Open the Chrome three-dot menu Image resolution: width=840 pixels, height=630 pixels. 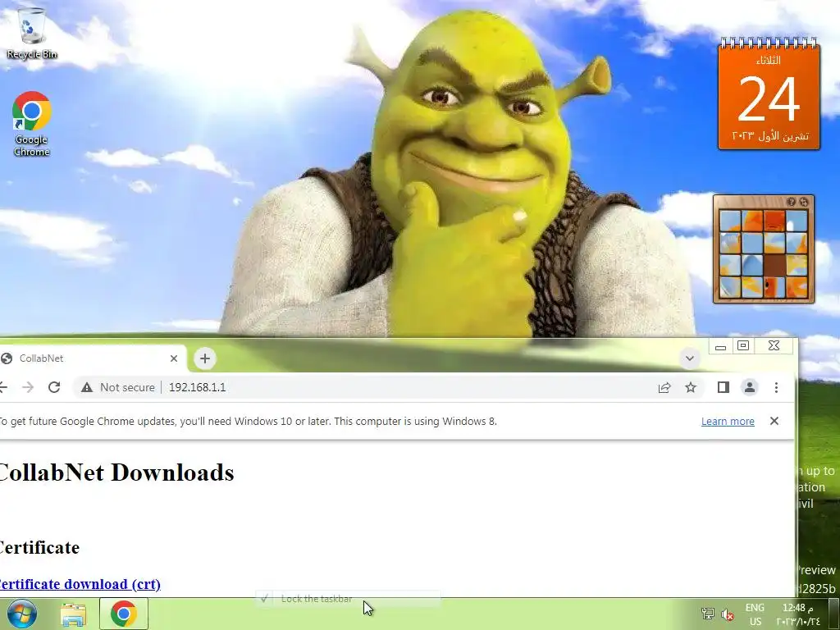click(776, 387)
